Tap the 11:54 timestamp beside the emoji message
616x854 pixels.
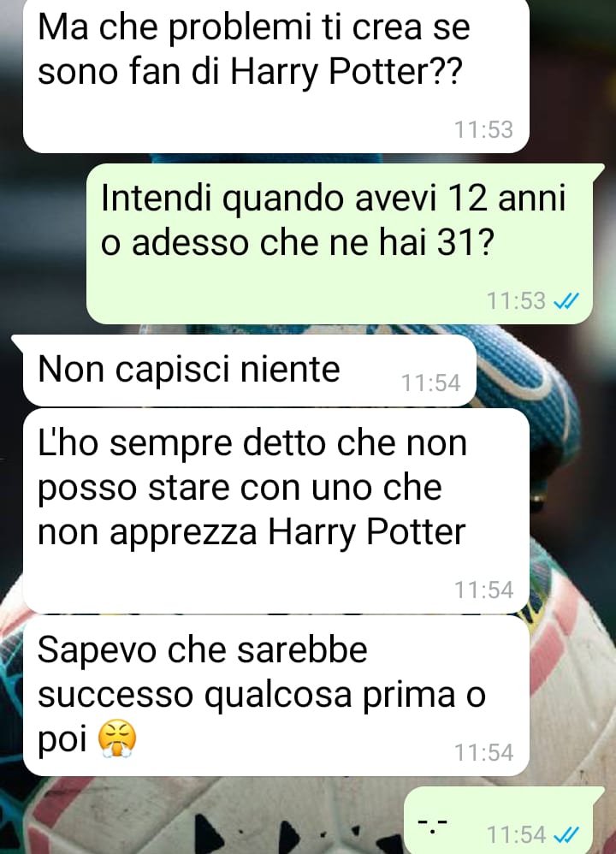(483, 752)
